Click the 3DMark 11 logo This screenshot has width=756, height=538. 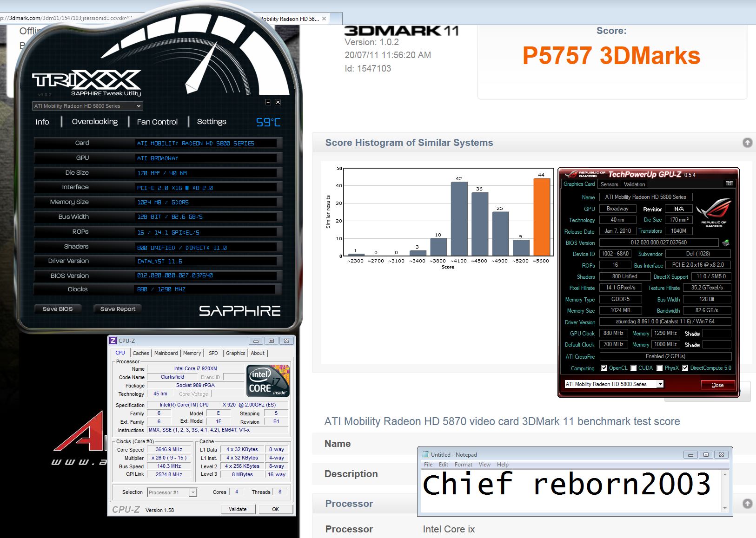[x=402, y=31]
